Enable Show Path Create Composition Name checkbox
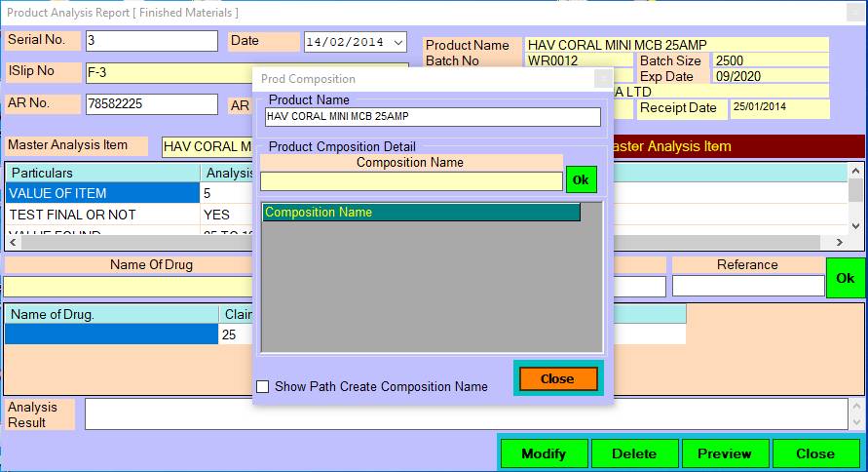 coord(263,386)
